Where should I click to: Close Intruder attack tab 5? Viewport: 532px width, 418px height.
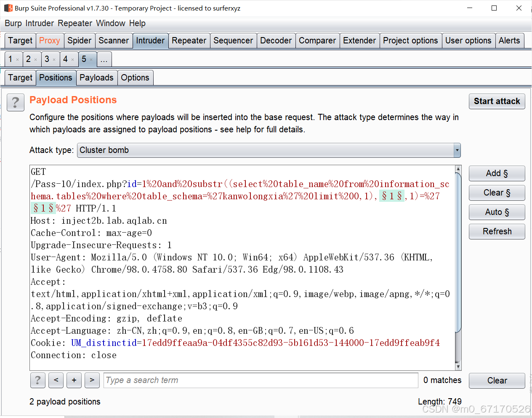pos(91,60)
